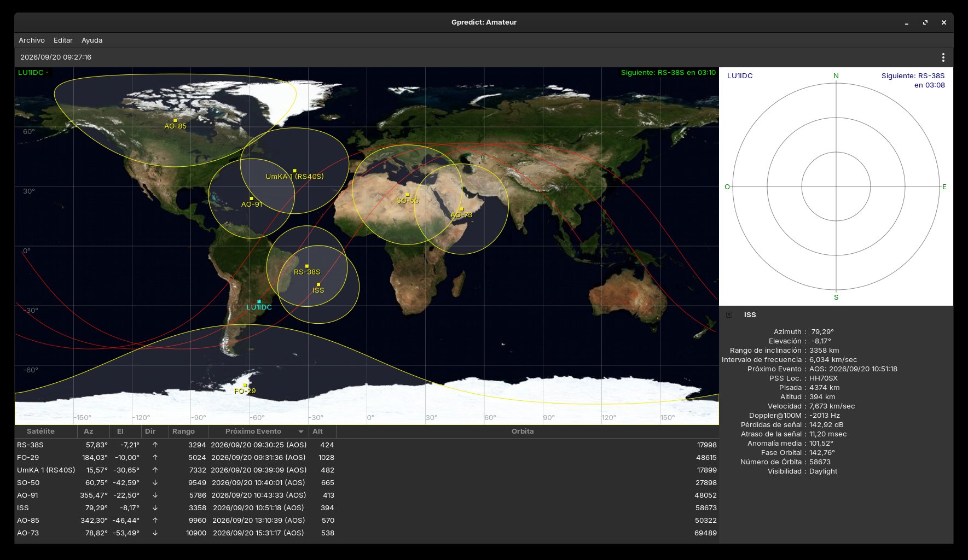Click the Elevación value -8,17°
Image resolution: width=968 pixels, height=560 pixels.
coord(821,341)
